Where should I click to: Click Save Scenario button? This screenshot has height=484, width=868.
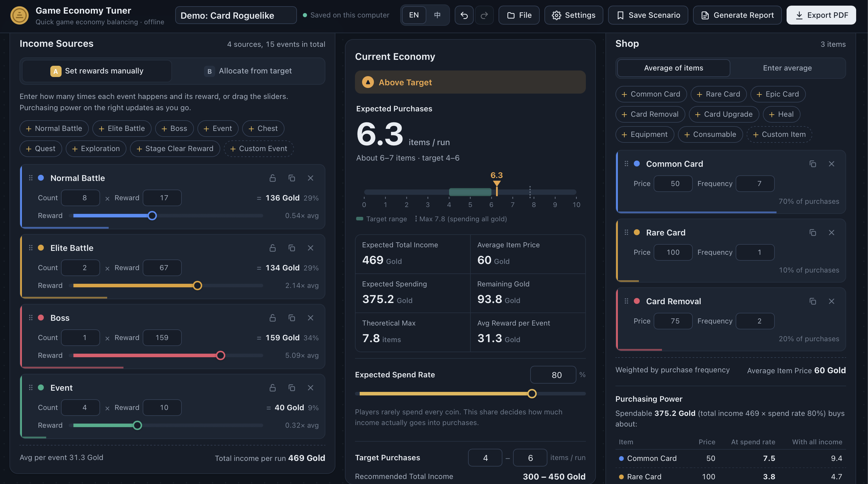[x=648, y=15]
